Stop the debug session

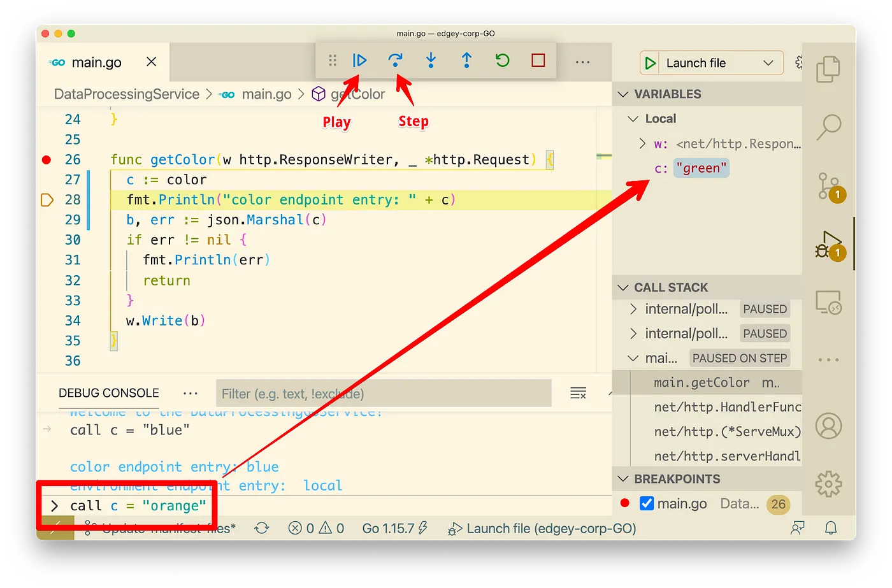pos(538,61)
